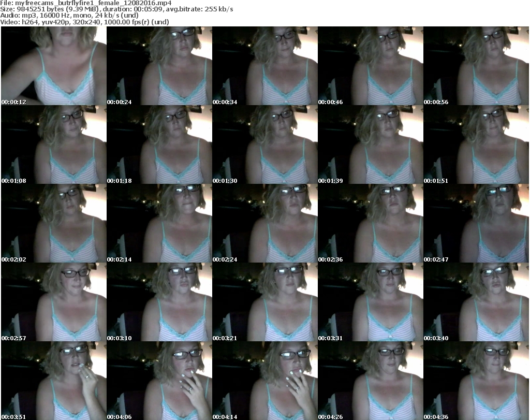Image resolution: width=530 pixels, height=420 pixels.
Task: Open the frame stamped 00:01:18
Action: pos(159,144)
